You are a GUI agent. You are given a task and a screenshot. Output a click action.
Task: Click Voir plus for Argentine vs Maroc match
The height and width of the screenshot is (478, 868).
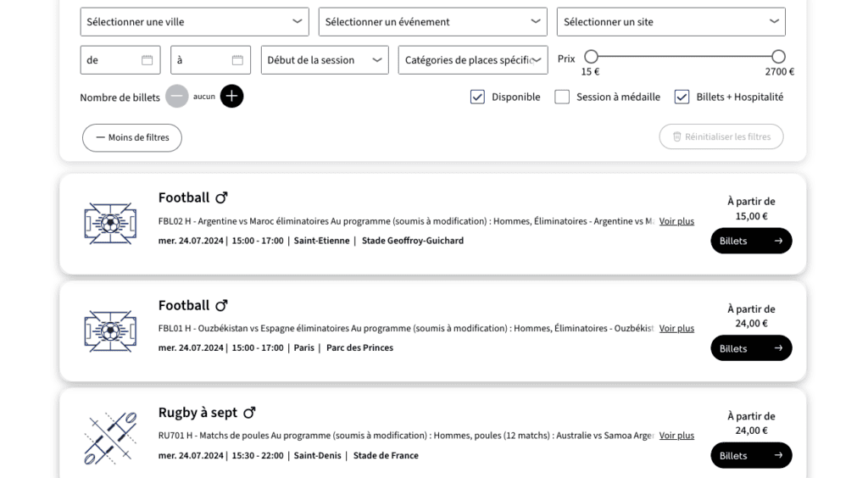pyautogui.click(x=676, y=221)
